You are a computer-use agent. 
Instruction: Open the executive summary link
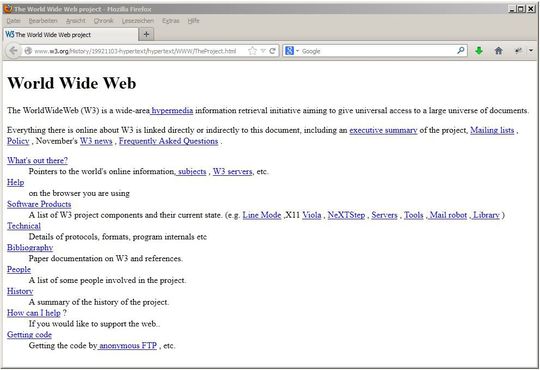tap(383, 130)
